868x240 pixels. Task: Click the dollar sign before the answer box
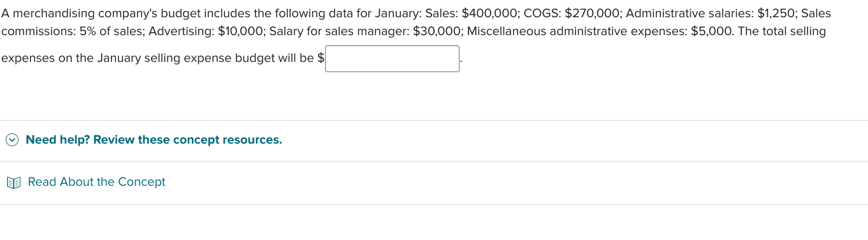(x=321, y=58)
